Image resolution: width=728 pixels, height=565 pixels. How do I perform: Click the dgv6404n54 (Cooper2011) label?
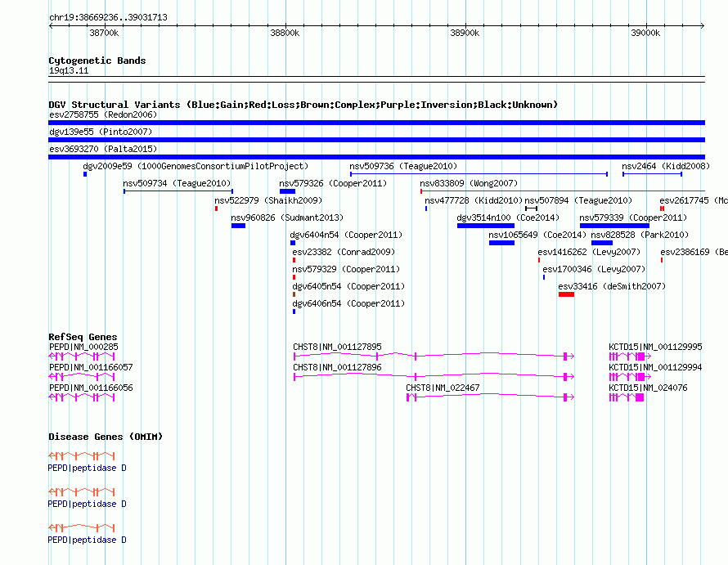(346, 235)
